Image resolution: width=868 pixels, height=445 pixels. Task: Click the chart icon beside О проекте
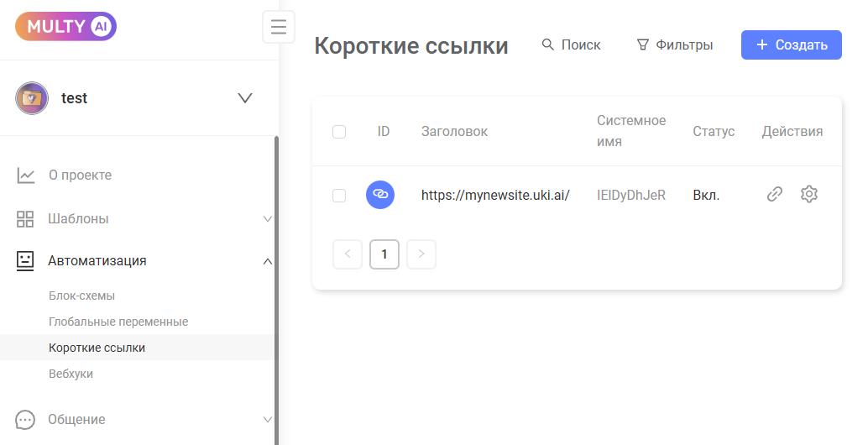point(25,175)
